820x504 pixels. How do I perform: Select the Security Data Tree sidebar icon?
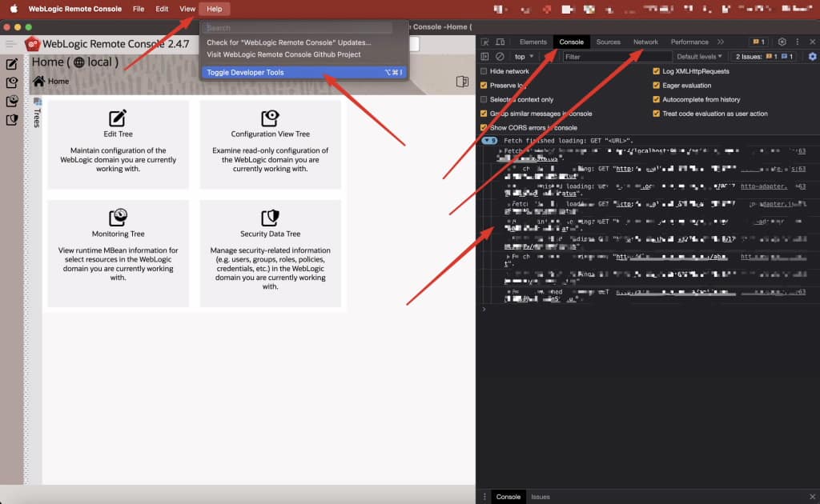pos(13,119)
